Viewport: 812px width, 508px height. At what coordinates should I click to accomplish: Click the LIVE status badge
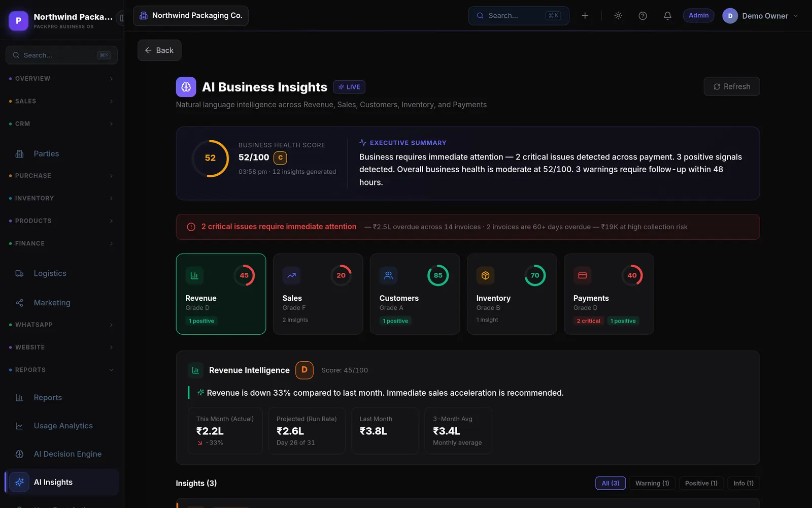click(349, 87)
